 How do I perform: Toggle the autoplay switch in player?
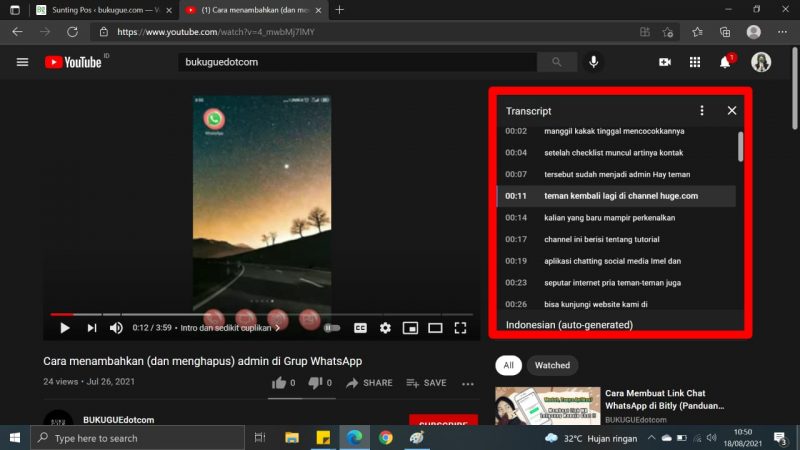click(332, 328)
